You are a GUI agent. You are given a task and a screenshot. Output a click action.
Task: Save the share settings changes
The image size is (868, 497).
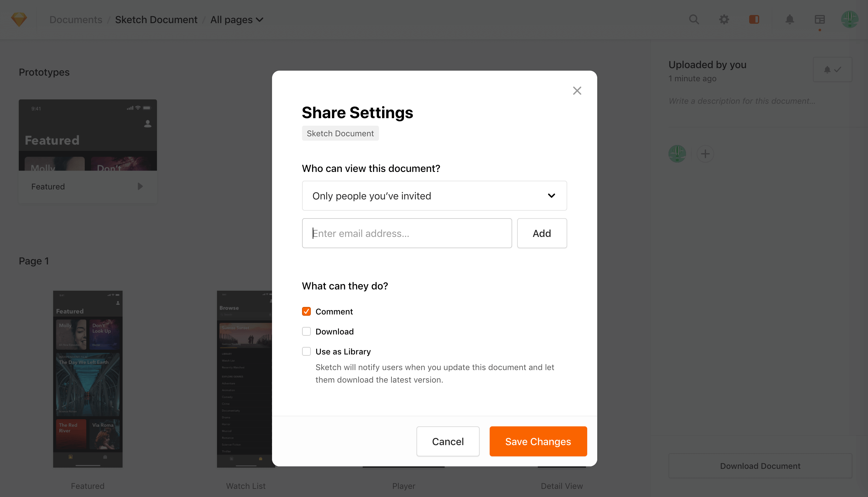(538, 441)
